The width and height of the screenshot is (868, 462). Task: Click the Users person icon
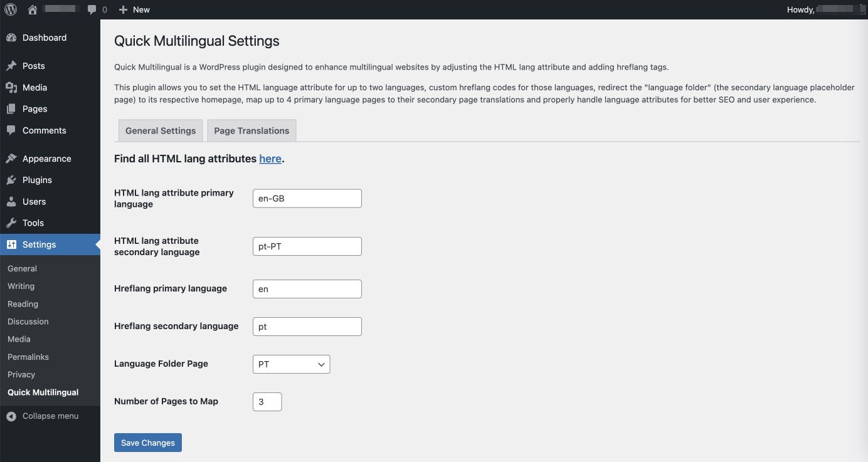tap(11, 202)
